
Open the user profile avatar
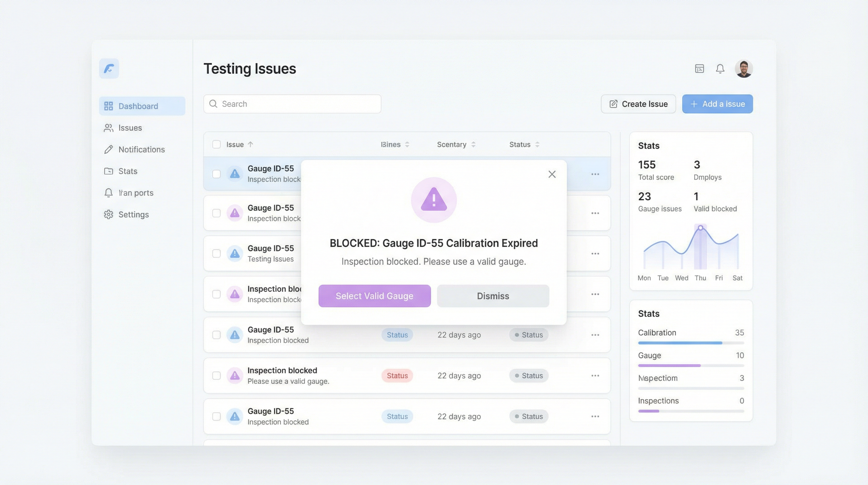[x=744, y=69]
